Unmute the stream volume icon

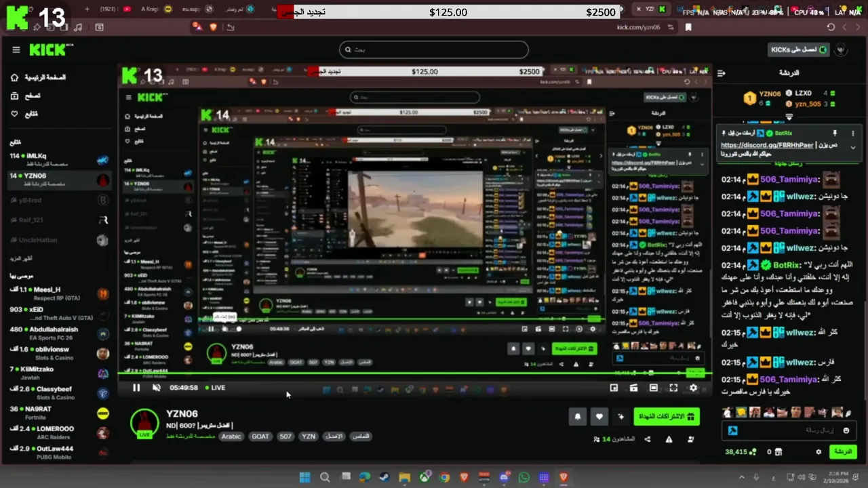coord(157,388)
